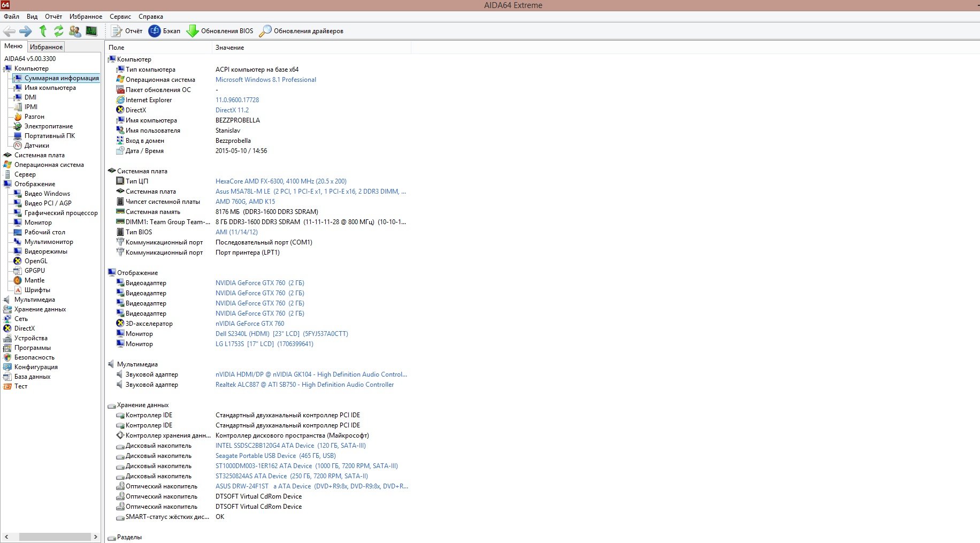This screenshot has width=980, height=543.
Task: Expand Операционная система in sidebar tree
Action: pyautogui.click(x=49, y=165)
